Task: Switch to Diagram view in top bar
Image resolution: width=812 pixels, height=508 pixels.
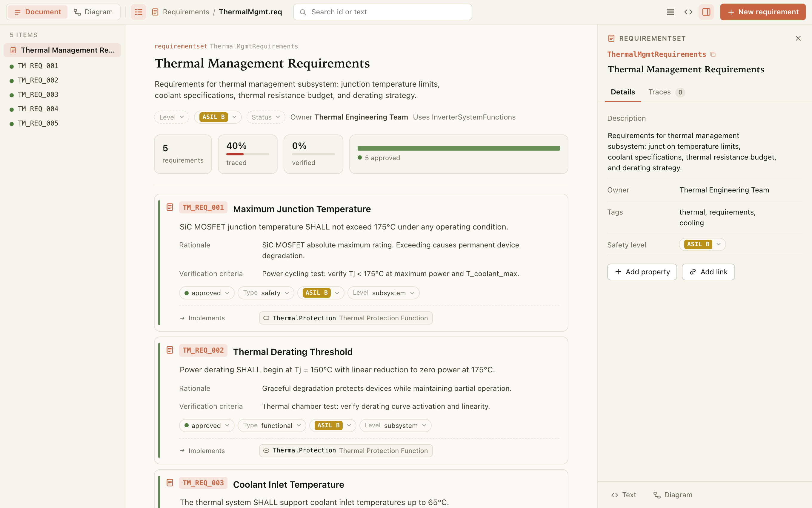Action: point(93,12)
